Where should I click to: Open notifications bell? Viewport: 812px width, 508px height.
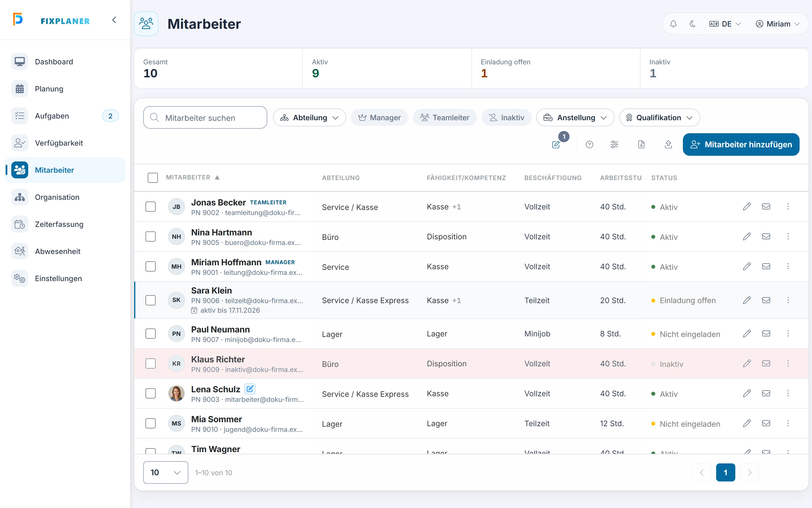[x=673, y=24]
